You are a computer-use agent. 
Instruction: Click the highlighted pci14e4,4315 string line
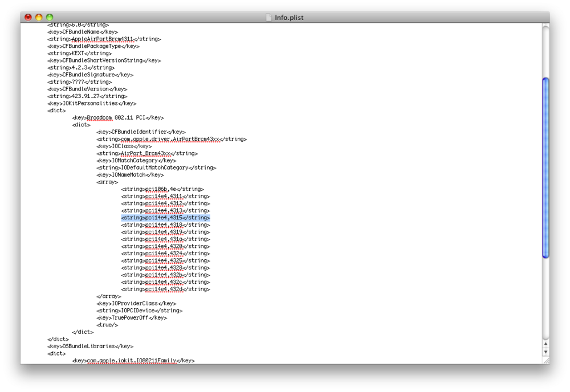tap(165, 218)
